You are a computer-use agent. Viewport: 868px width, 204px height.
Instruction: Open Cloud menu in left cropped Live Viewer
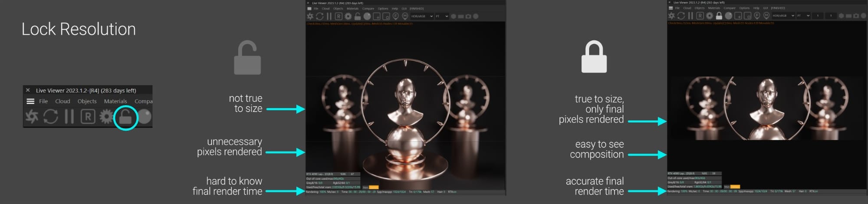click(62, 101)
